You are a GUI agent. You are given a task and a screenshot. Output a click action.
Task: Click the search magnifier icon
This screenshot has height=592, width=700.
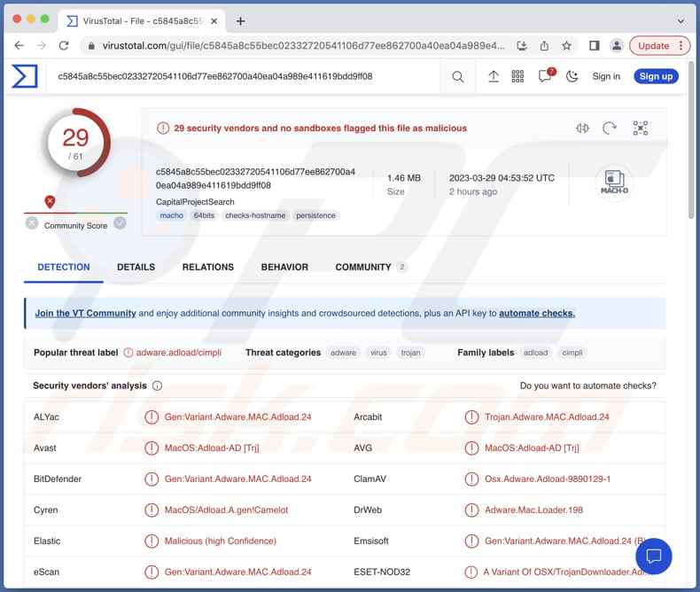coord(457,77)
